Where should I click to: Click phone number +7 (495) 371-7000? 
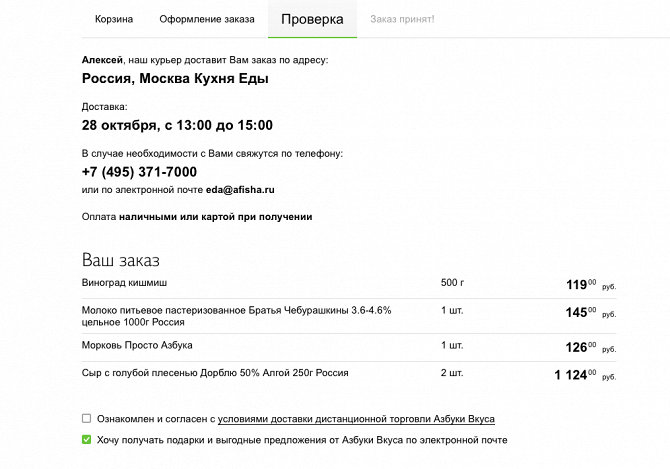(139, 172)
